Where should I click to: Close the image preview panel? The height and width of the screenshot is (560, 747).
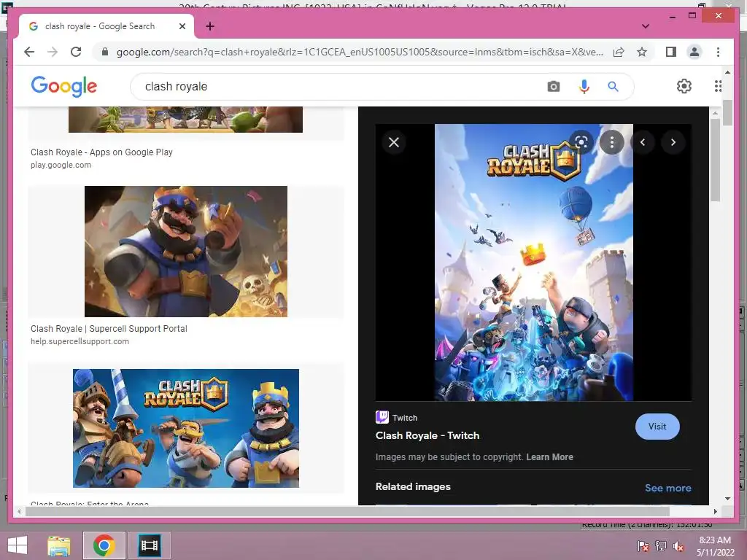[x=394, y=142]
